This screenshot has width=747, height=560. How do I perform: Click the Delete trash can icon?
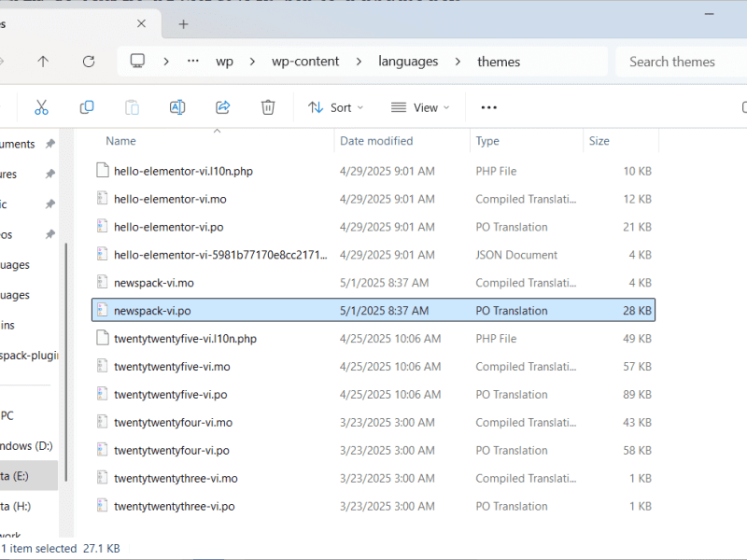tap(268, 107)
